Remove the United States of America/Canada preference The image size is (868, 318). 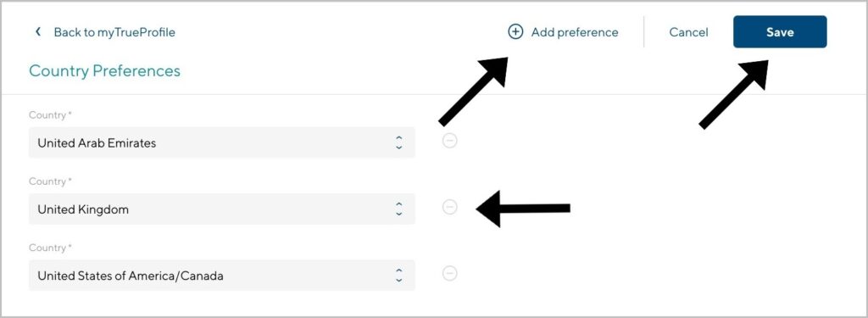[x=450, y=273]
